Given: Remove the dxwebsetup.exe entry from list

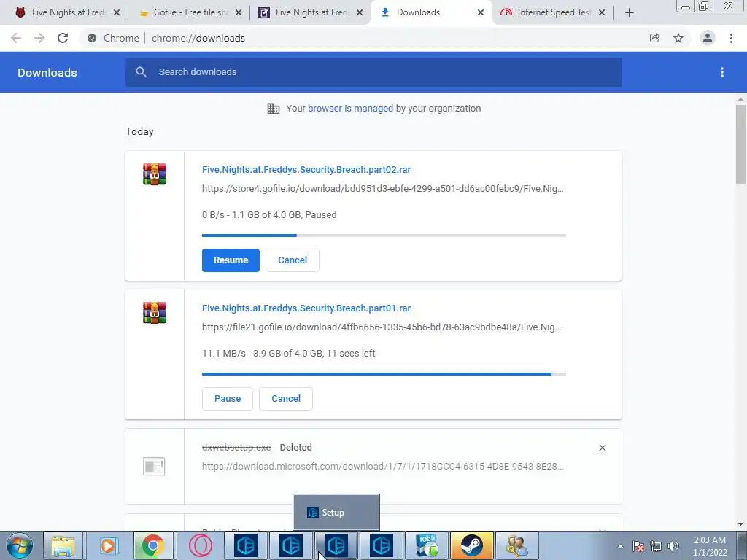Looking at the screenshot, I should pyautogui.click(x=602, y=448).
